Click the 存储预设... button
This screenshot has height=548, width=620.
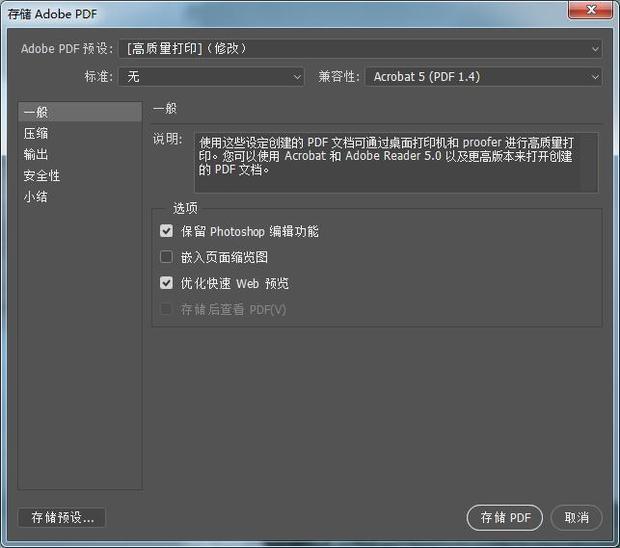[x=62, y=518]
